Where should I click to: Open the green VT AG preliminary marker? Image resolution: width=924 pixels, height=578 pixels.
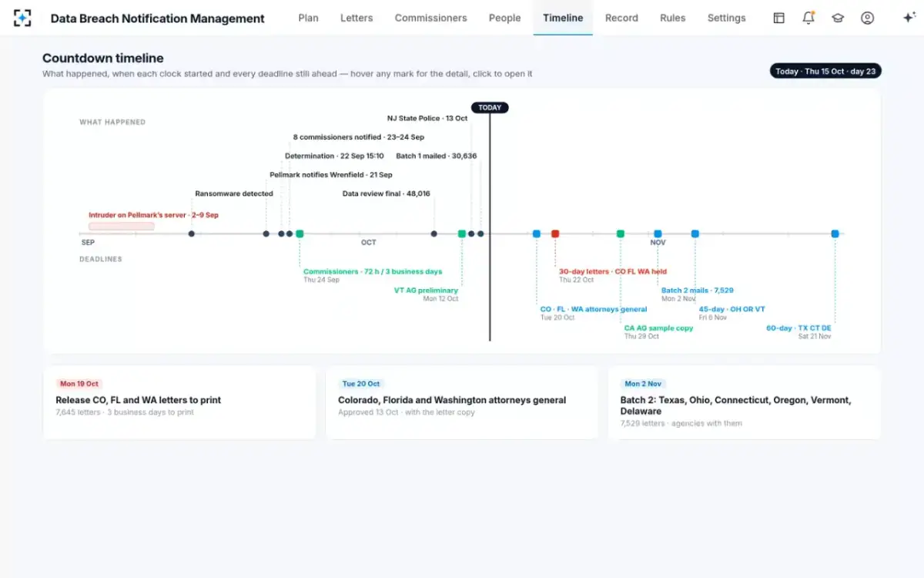462,234
